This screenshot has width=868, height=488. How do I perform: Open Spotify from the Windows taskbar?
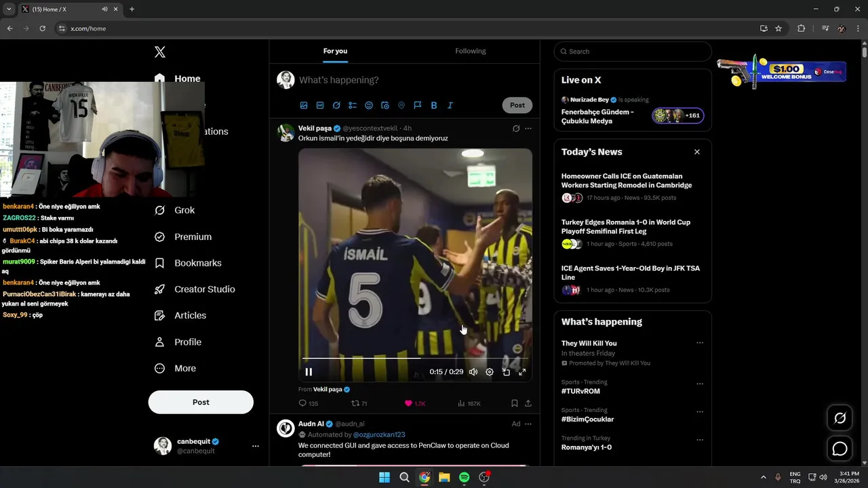pyautogui.click(x=464, y=477)
